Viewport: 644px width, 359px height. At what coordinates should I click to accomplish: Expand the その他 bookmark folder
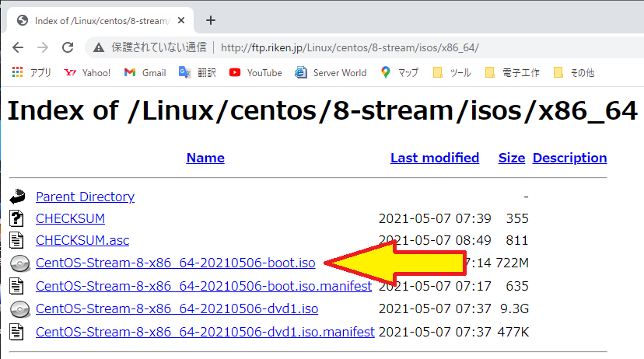[574, 72]
